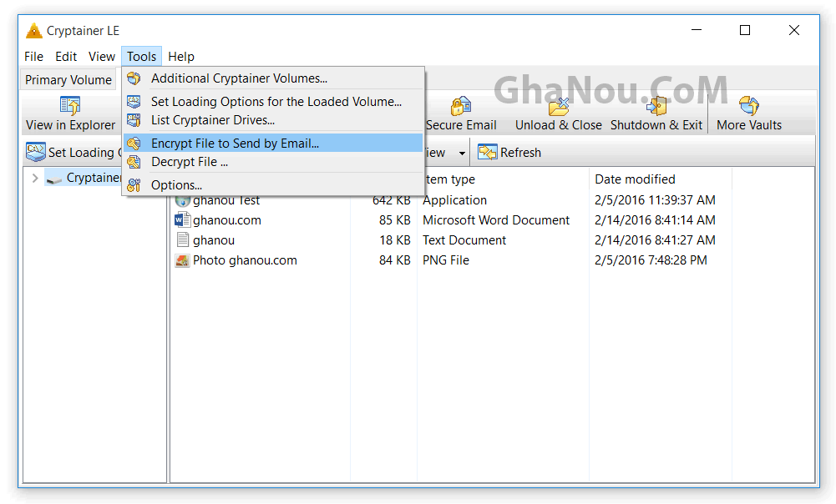
Task: Select Encrypt File to Send by Email
Action: tap(273, 144)
